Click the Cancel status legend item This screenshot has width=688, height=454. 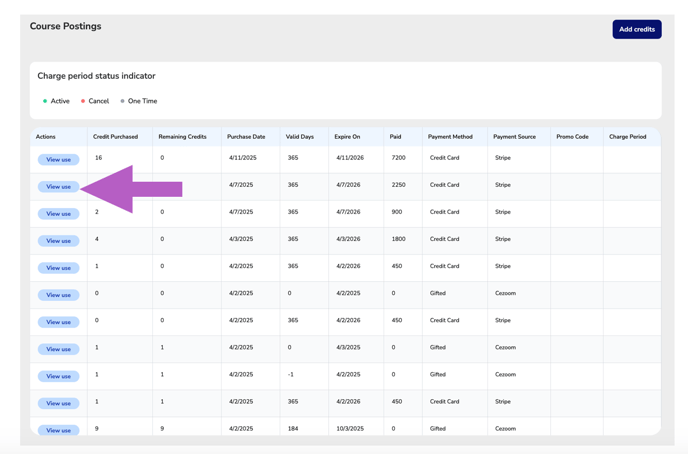point(95,101)
